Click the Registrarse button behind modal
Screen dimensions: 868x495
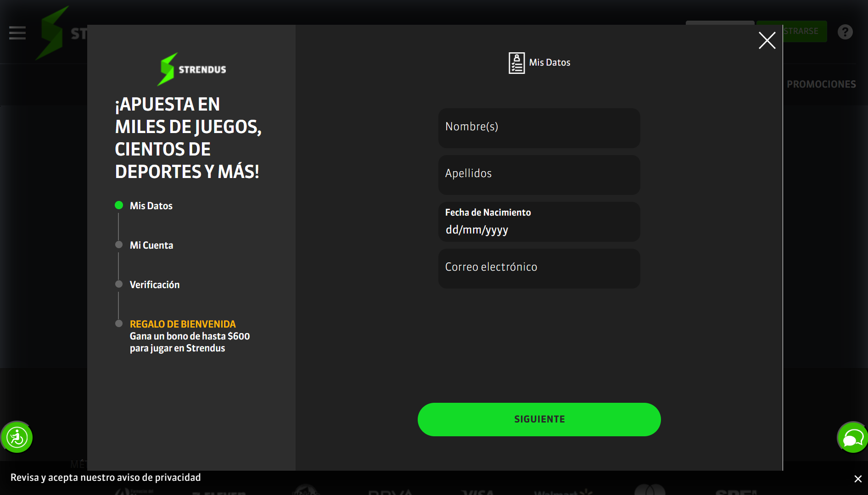coord(805,31)
